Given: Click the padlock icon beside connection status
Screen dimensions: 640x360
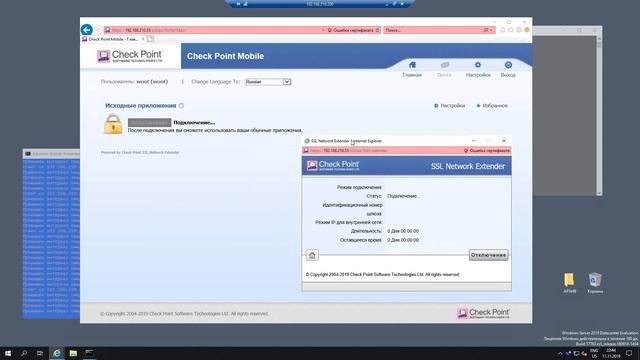Looking at the screenshot, I should (113, 124).
